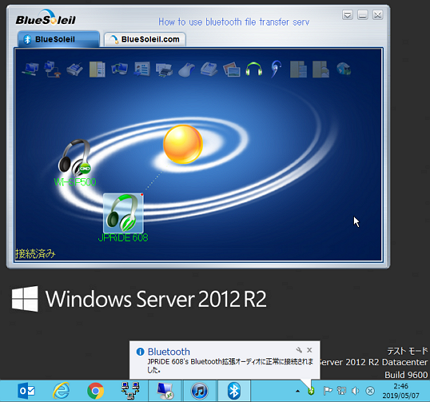Click the 接続済み status text

pos(36,254)
